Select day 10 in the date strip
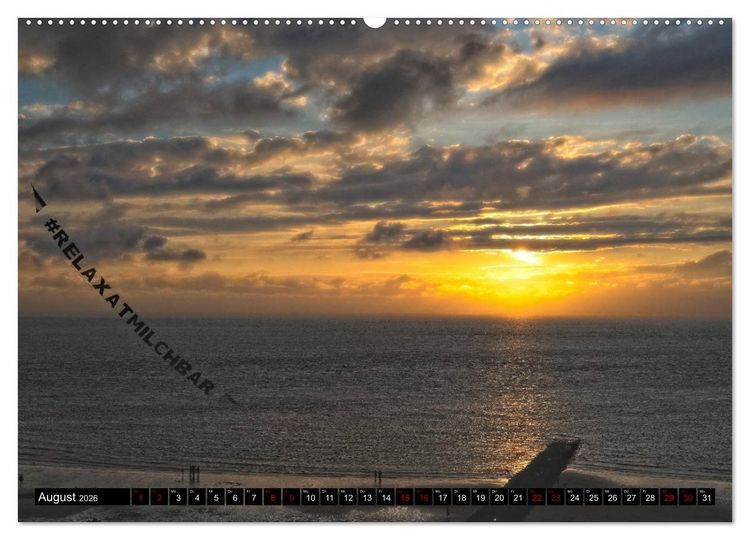 pos(310,497)
